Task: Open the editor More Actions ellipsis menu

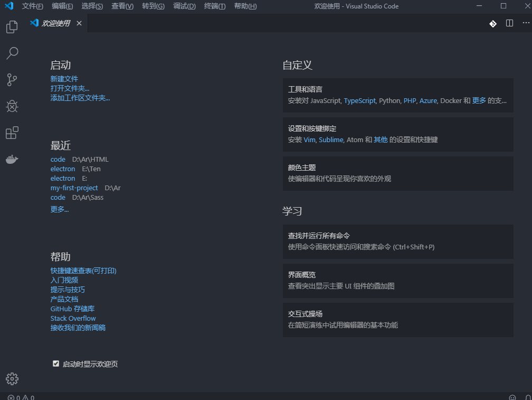Action: pyautogui.click(x=525, y=23)
